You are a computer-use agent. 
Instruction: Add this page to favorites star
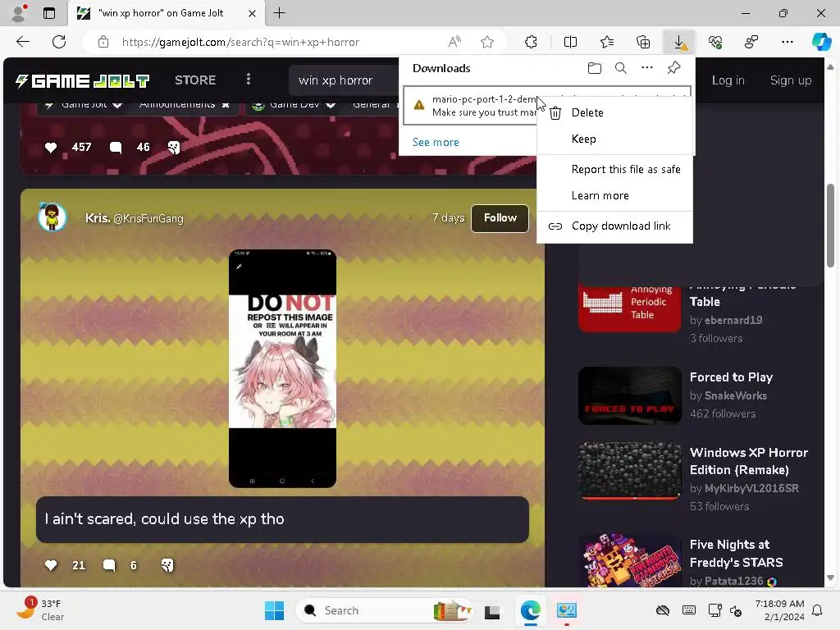click(487, 42)
